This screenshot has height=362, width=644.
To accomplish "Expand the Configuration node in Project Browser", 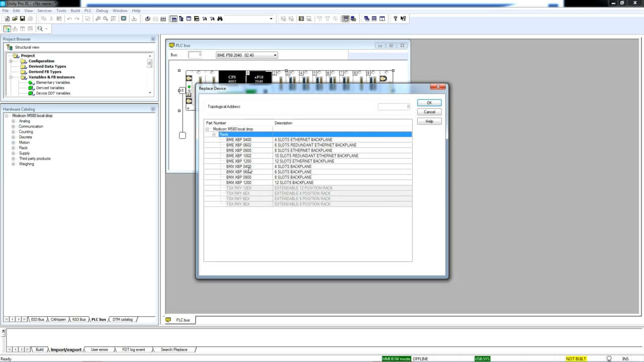I will tap(11, 61).
